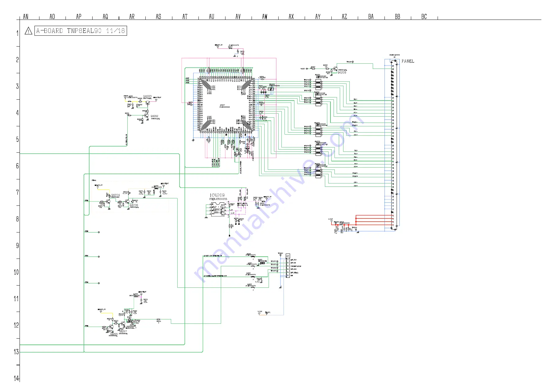This screenshot has height=392, width=555.
Task: Click the column header AS
Action: (x=158, y=16)
